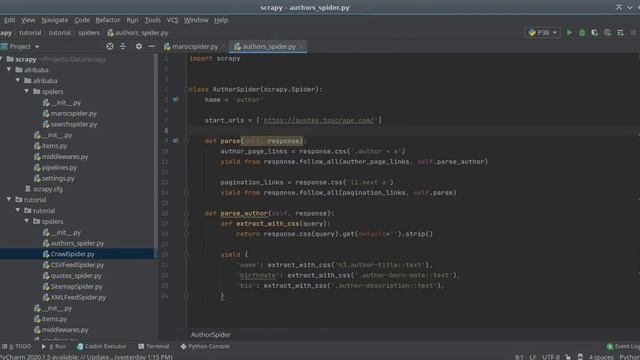Screen dimensions: 640x360
Task: Open the Navigate menu
Action: click(x=55, y=20)
